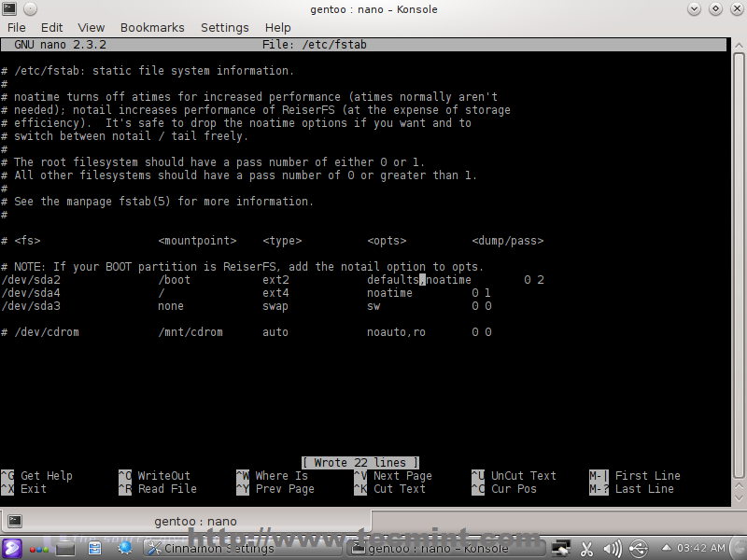Click the ^G Get Help shortcut label
This screenshot has height=560, width=747.
(37, 475)
